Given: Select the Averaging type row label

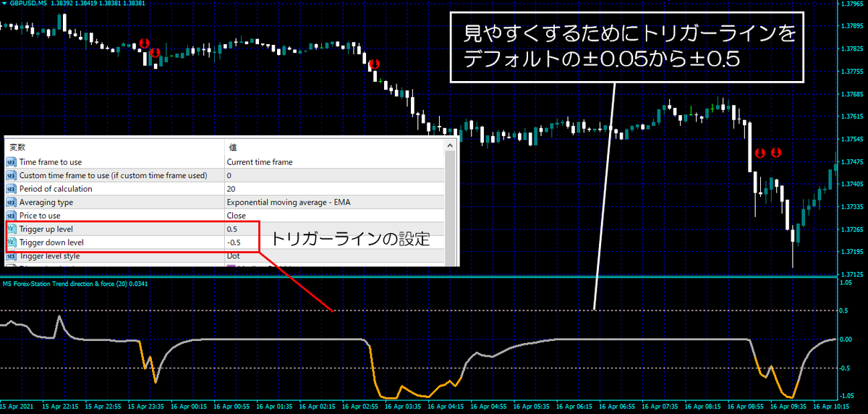Looking at the screenshot, I should (x=46, y=202).
